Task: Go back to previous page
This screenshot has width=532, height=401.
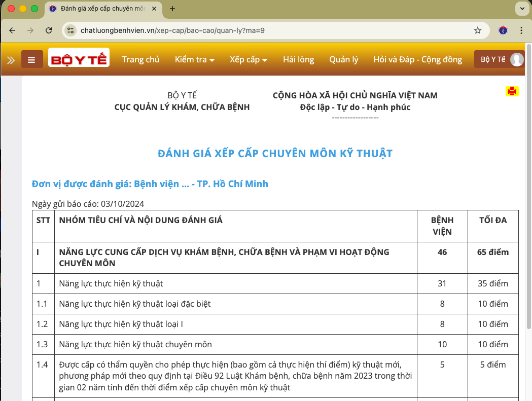Action: [x=12, y=30]
